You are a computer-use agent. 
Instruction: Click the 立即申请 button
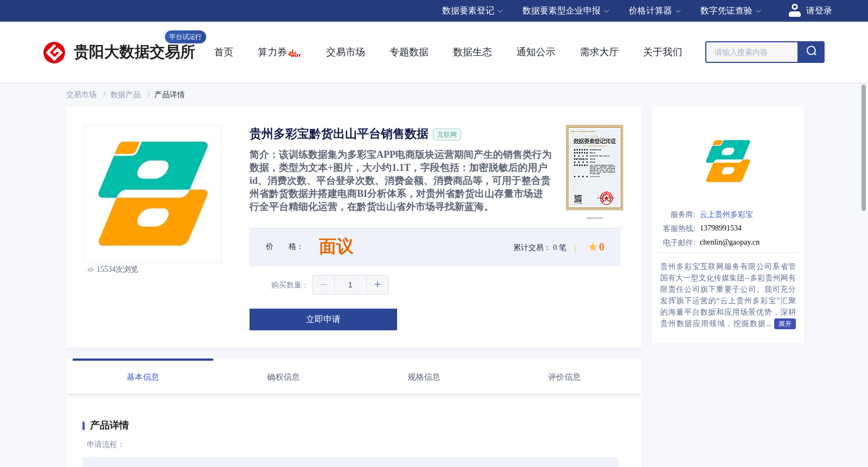(323, 319)
